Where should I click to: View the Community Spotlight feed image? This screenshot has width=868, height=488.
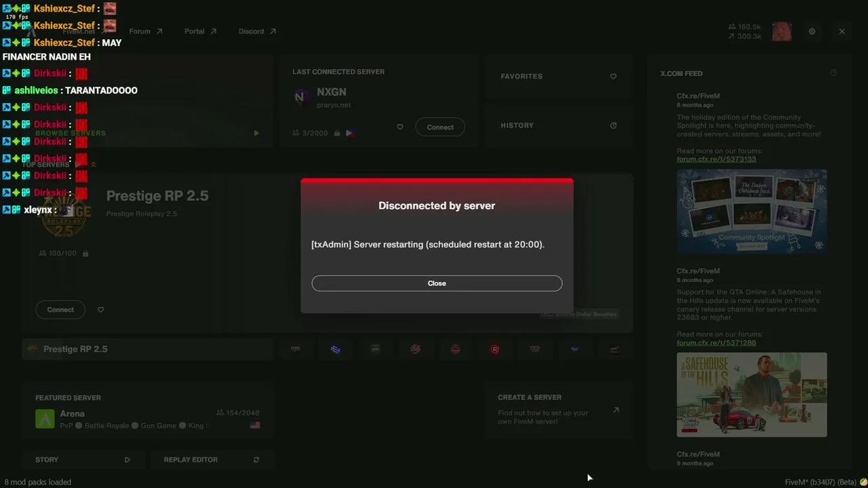click(751, 211)
